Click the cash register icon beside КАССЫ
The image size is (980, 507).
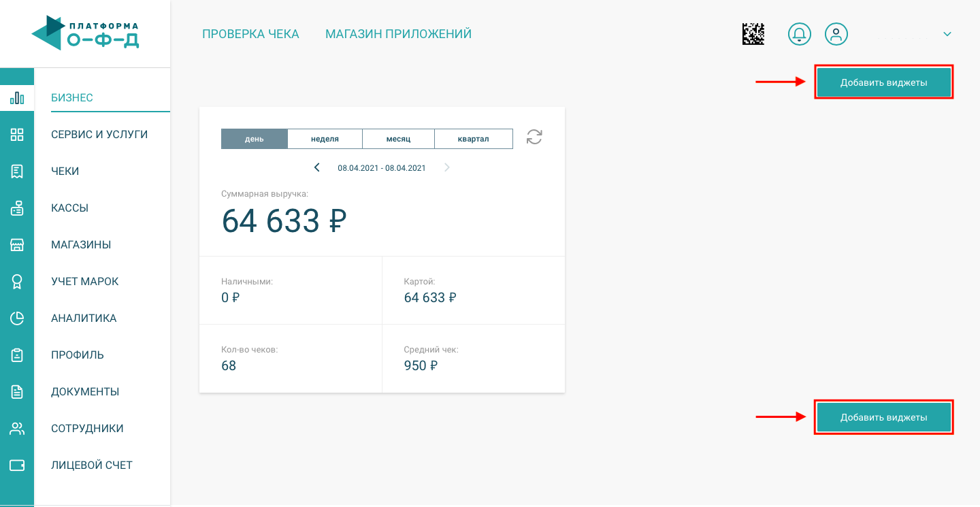[17, 208]
